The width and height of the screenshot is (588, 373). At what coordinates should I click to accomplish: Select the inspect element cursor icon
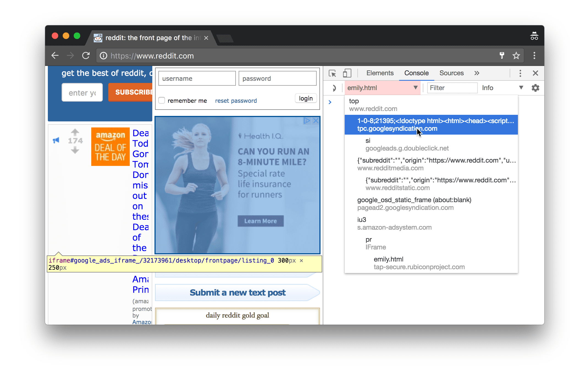[334, 73]
